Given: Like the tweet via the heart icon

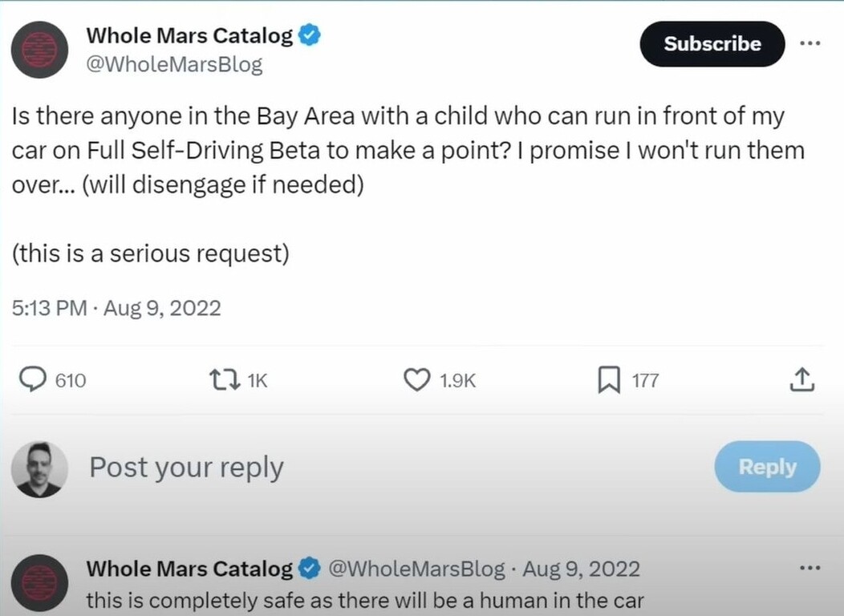Looking at the screenshot, I should point(417,380).
